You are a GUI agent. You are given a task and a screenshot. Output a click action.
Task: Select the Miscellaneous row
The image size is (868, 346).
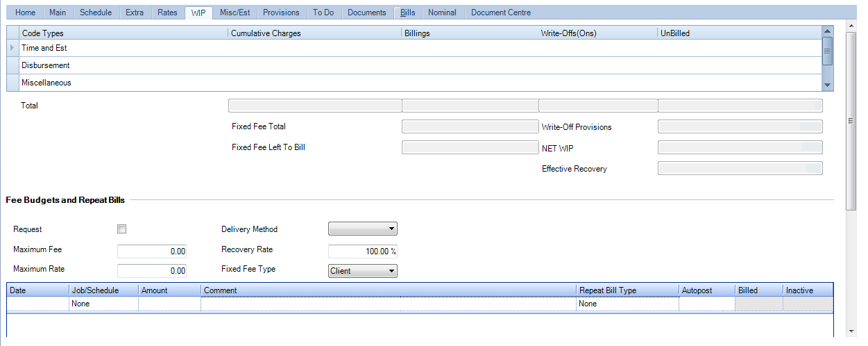pos(414,83)
